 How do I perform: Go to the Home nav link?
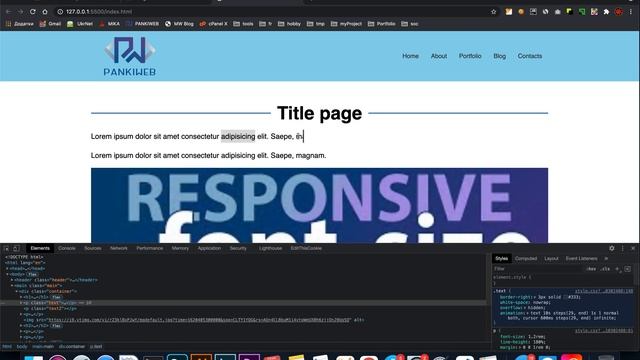(x=410, y=56)
